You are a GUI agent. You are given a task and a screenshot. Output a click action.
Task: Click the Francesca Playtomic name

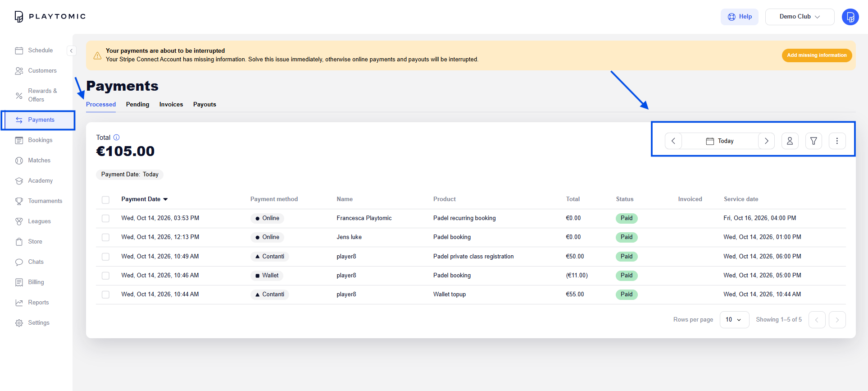[364, 218]
